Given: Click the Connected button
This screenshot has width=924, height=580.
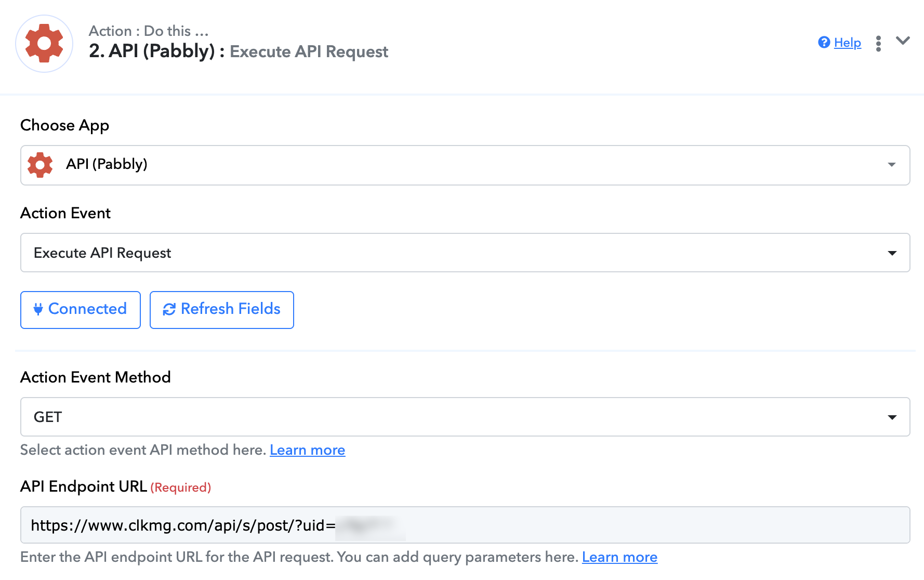Looking at the screenshot, I should point(81,310).
